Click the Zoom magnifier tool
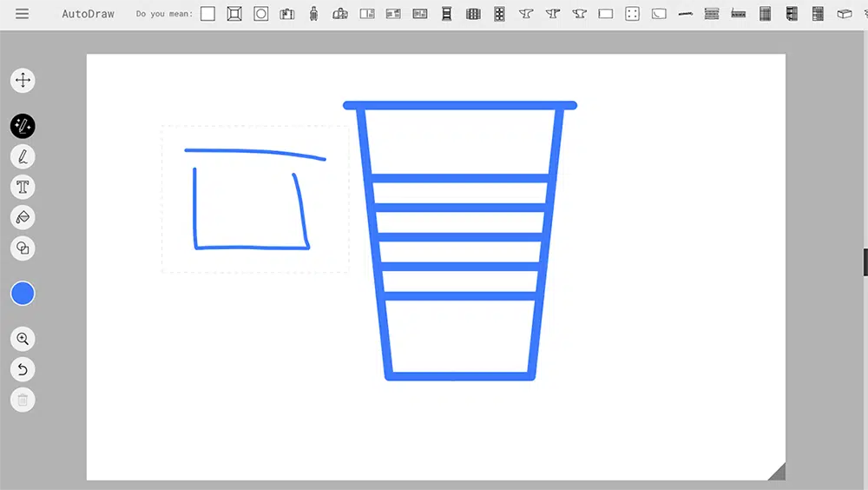This screenshot has height=490, width=868. click(23, 339)
